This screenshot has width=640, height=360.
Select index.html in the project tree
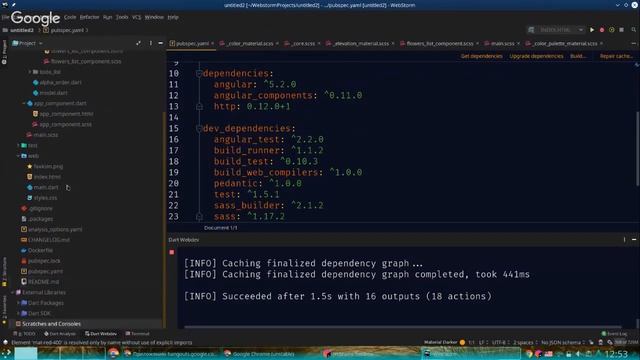coord(47,177)
